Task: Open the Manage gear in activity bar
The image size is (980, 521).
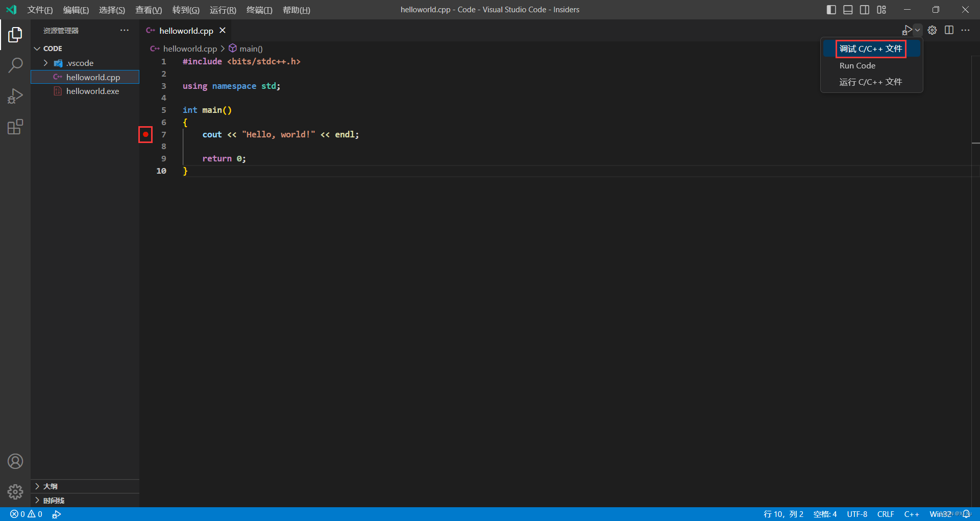Action: pos(15,492)
